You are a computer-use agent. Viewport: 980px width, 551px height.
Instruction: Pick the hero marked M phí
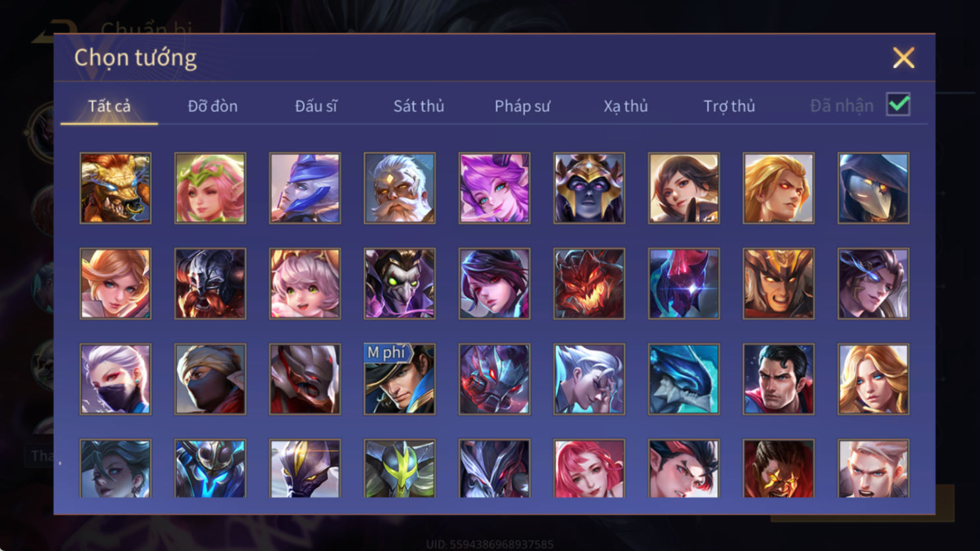400,379
